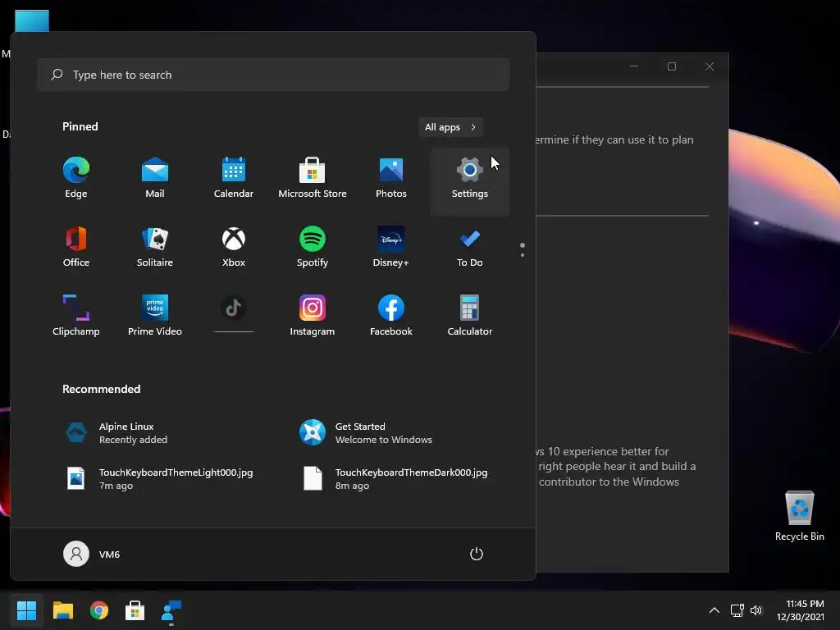Image resolution: width=840 pixels, height=630 pixels.
Task: Go to next pinned apps page dot
Action: (523, 255)
